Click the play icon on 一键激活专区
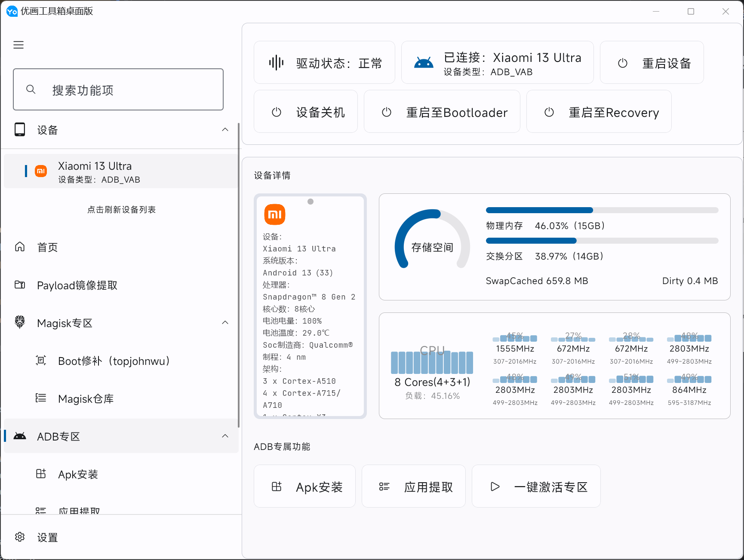Viewport: 744px width, 560px height. pyautogui.click(x=495, y=487)
